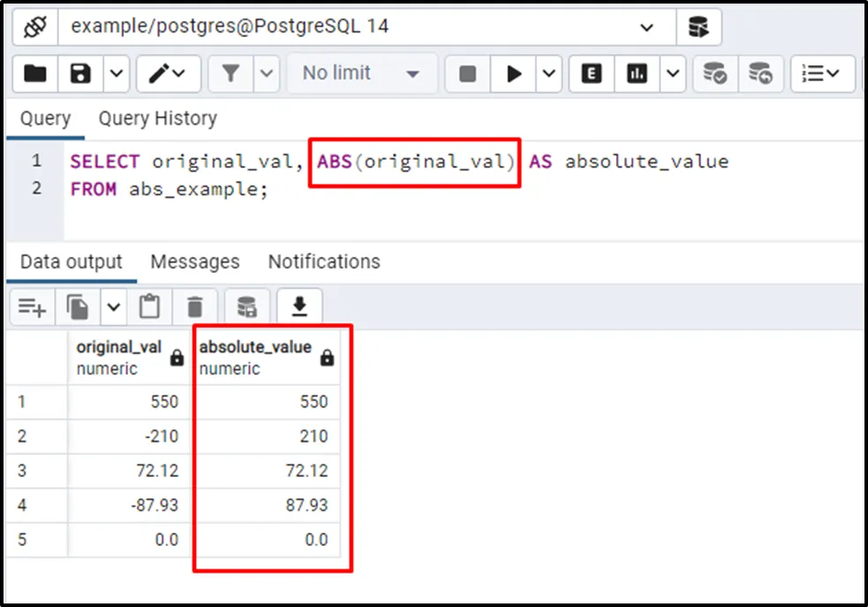Download results with the save data icon
This screenshot has width=868, height=607.
coord(299,307)
